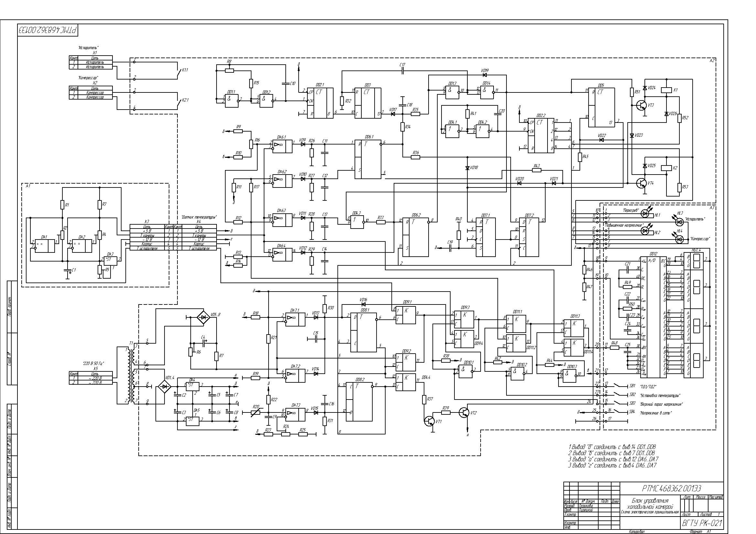Select key block DD9.1

point(406,315)
